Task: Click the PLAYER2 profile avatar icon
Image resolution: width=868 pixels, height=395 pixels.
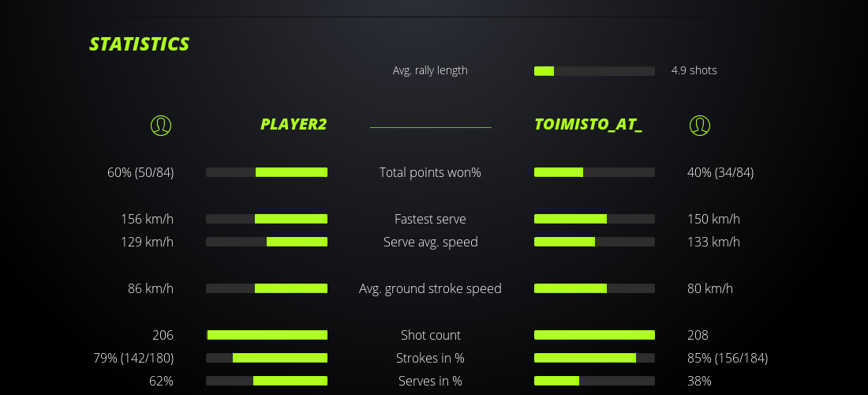Action: (160, 125)
